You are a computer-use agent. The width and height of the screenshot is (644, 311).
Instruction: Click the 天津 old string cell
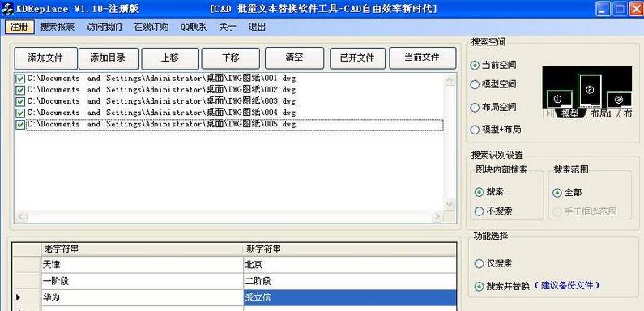click(142, 265)
